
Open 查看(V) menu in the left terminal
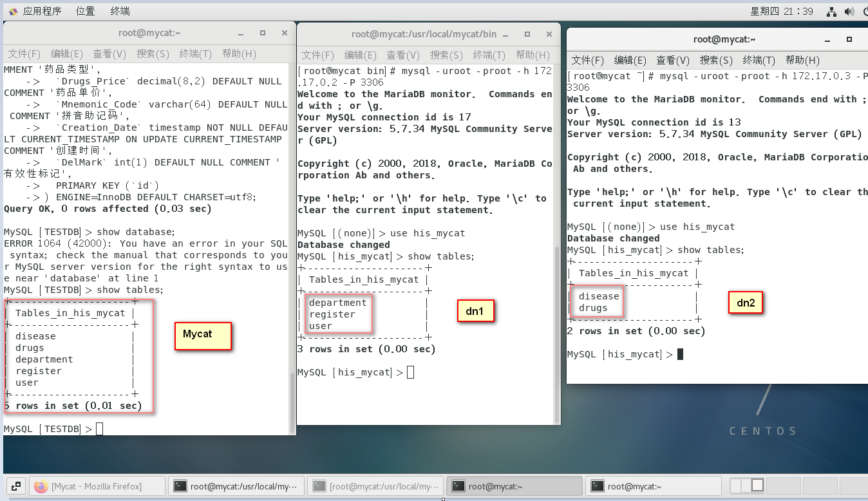pyautogui.click(x=109, y=54)
